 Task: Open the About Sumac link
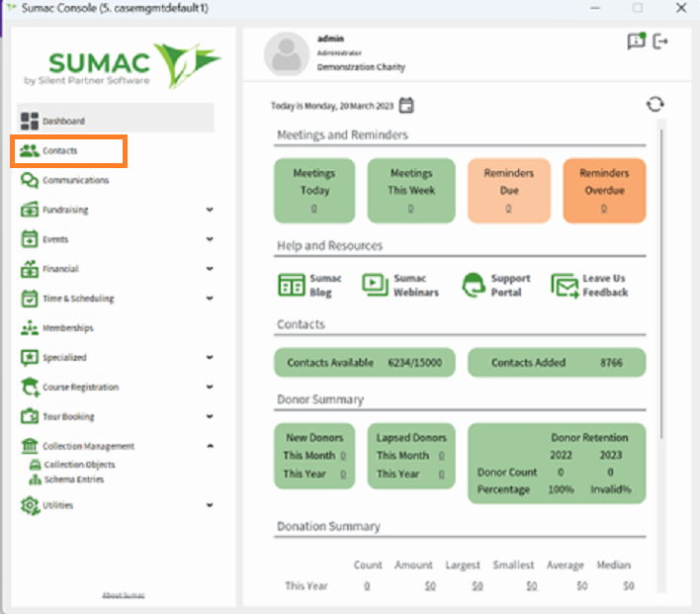tap(124, 595)
